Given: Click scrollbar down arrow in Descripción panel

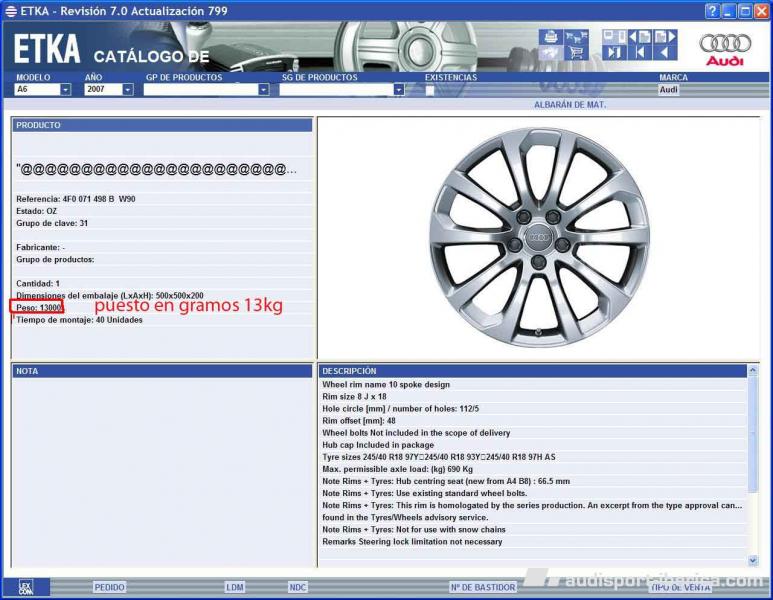Looking at the screenshot, I should click(753, 561).
